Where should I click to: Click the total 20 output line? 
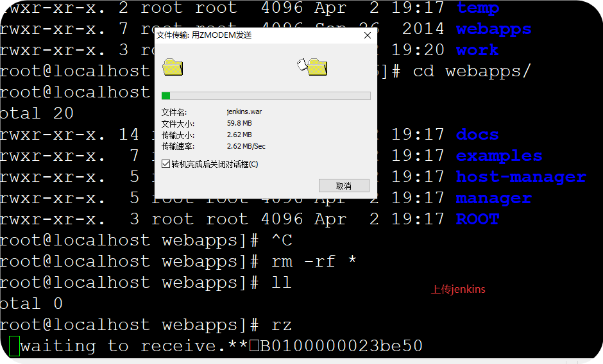click(37, 113)
